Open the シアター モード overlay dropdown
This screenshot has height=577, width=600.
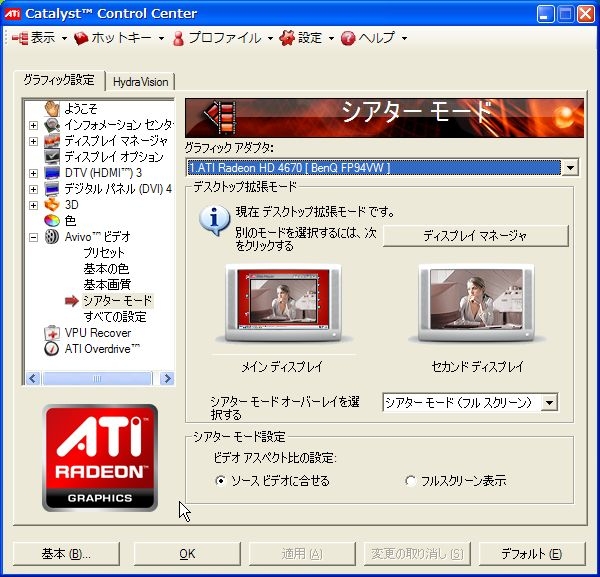coord(549,403)
